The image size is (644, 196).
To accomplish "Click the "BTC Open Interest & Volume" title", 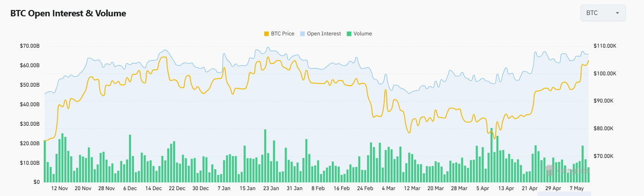I will tap(68, 14).
